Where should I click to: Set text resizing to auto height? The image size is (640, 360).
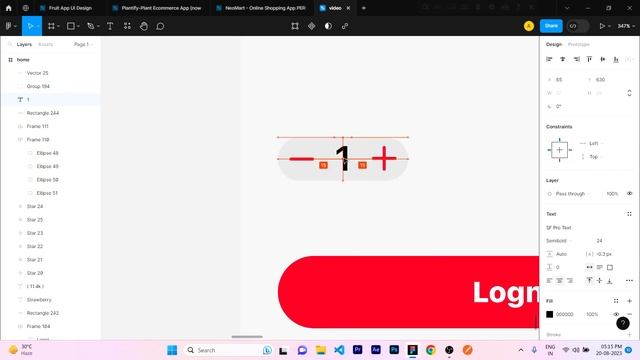coord(600,267)
